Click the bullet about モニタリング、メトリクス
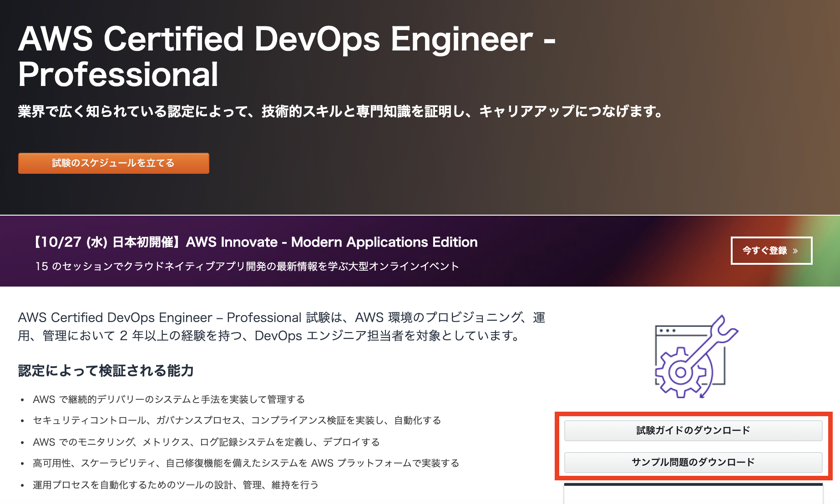This screenshot has height=504, width=840. (206, 442)
